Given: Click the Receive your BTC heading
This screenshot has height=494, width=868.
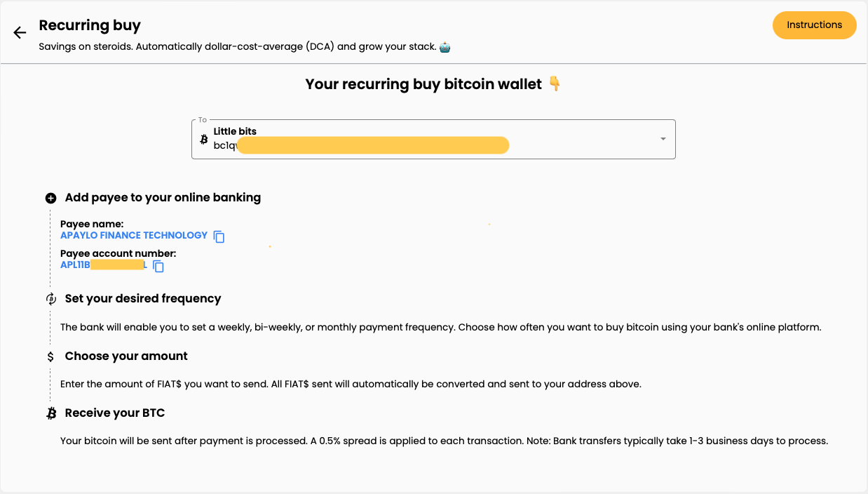Looking at the screenshot, I should pos(115,413).
